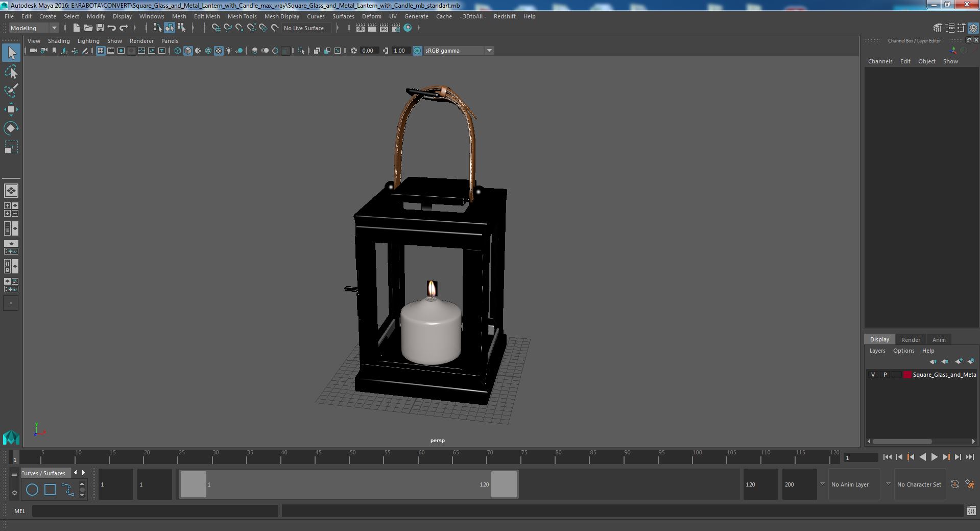Select camera icon in panel toolbar
This screenshot has width=980, height=531.
(x=34, y=51)
